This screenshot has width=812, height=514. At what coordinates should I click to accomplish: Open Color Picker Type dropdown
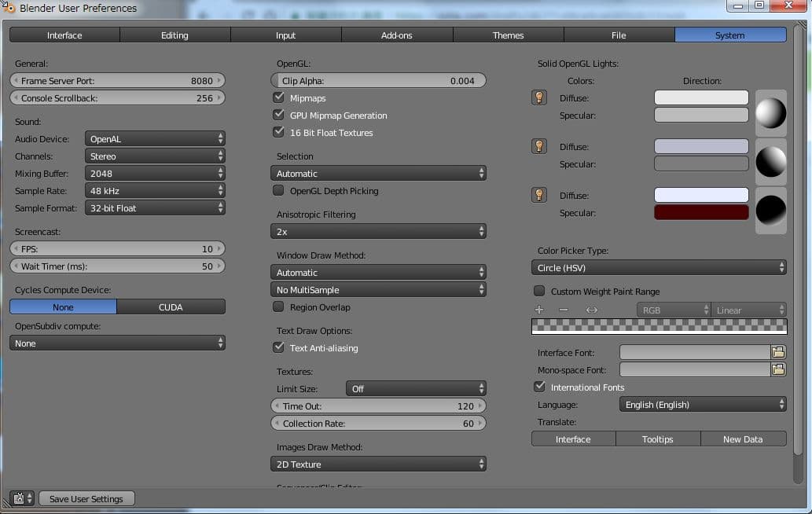(x=659, y=268)
